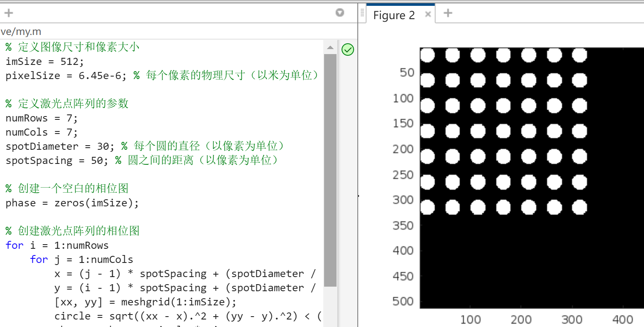Click the editor scrollbar up arrow
Screen dimensions: 644x327
[330, 48]
